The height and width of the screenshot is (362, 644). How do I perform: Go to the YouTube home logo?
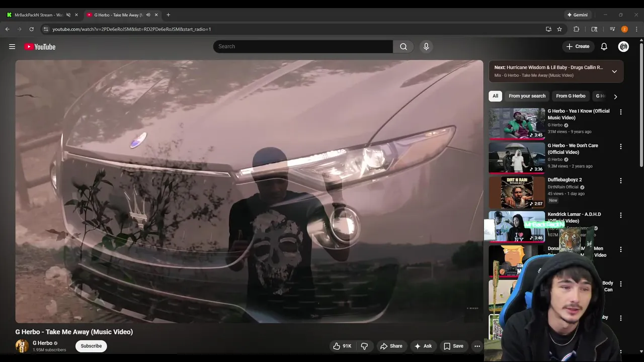40,47
